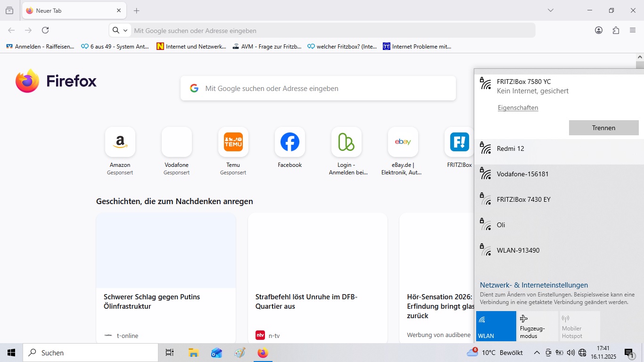Open Task View in the taskbar

(170, 353)
